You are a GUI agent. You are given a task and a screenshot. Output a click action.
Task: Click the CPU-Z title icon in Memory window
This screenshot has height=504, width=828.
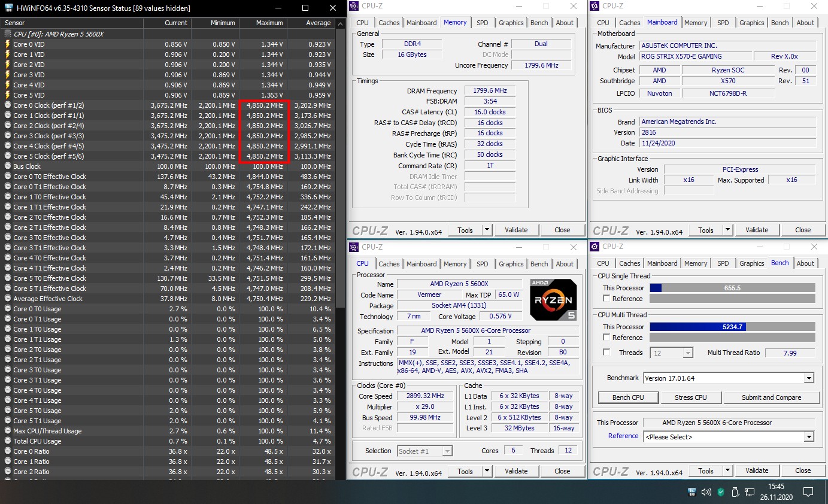[354, 6]
